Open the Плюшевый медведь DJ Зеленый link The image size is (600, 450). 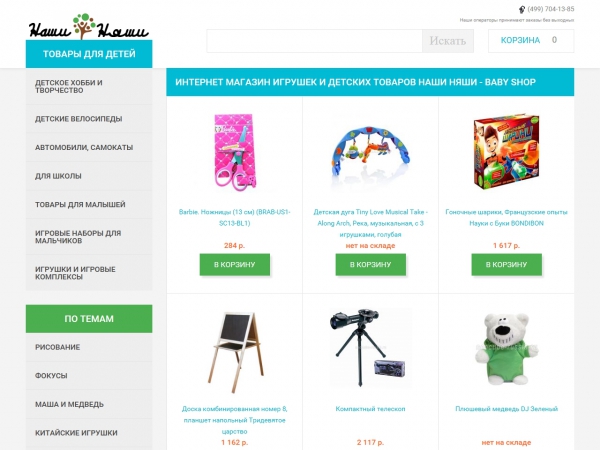pyautogui.click(x=506, y=409)
